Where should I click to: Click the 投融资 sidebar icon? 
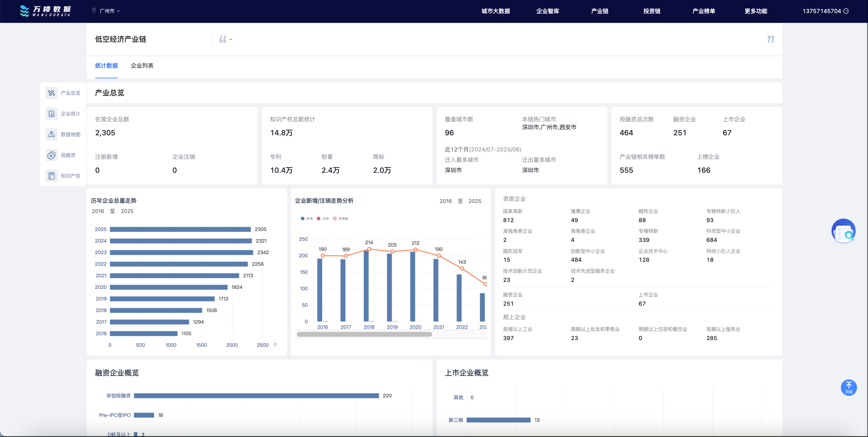point(51,155)
